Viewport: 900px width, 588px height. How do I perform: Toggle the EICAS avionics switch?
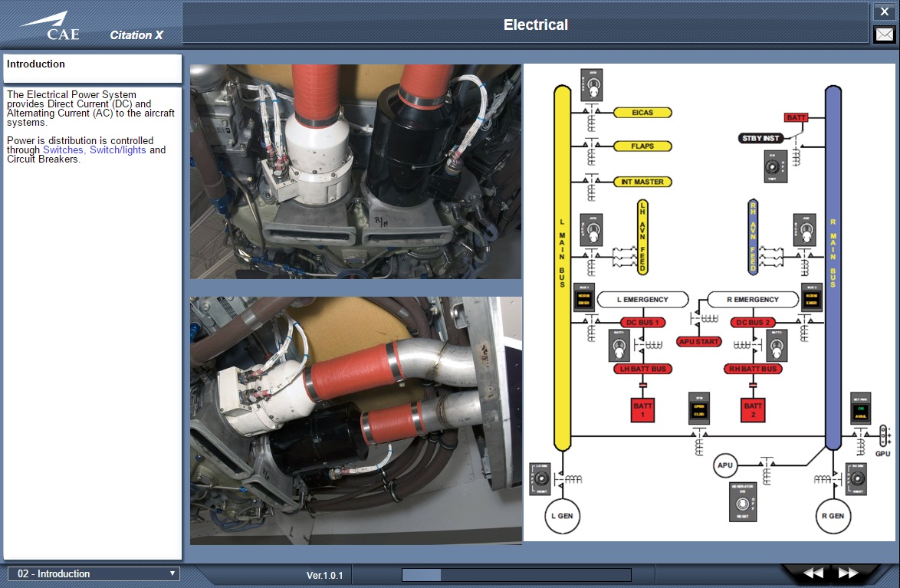click(592, 84)
